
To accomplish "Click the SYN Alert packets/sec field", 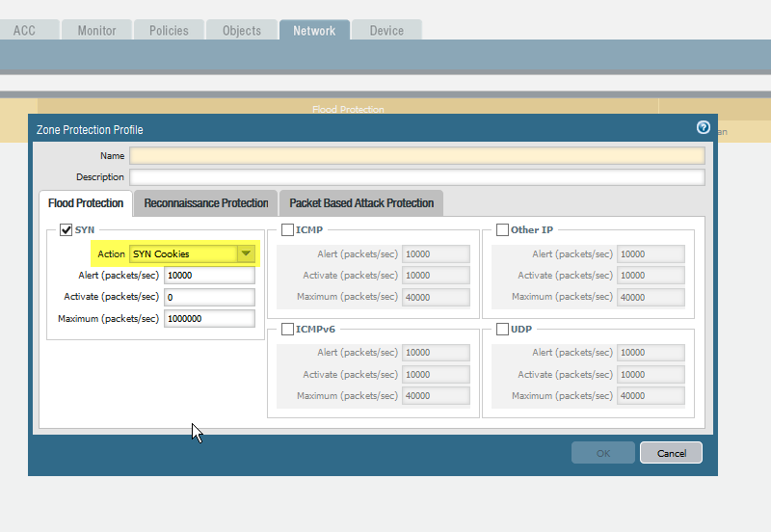I will coord(209,275).
